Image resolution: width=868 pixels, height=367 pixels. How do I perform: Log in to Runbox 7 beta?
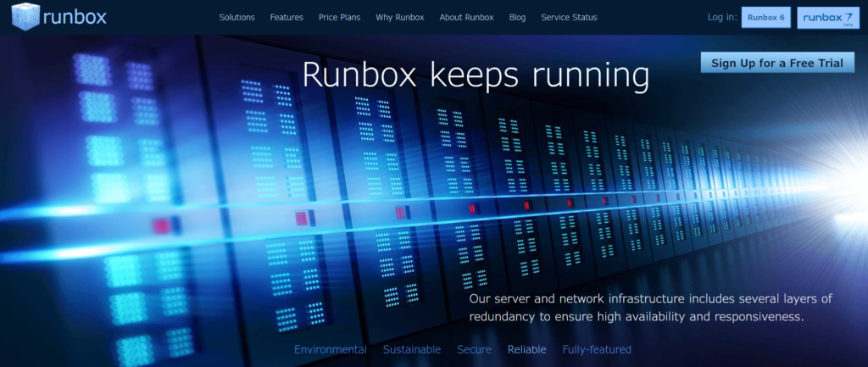[828, 18]
